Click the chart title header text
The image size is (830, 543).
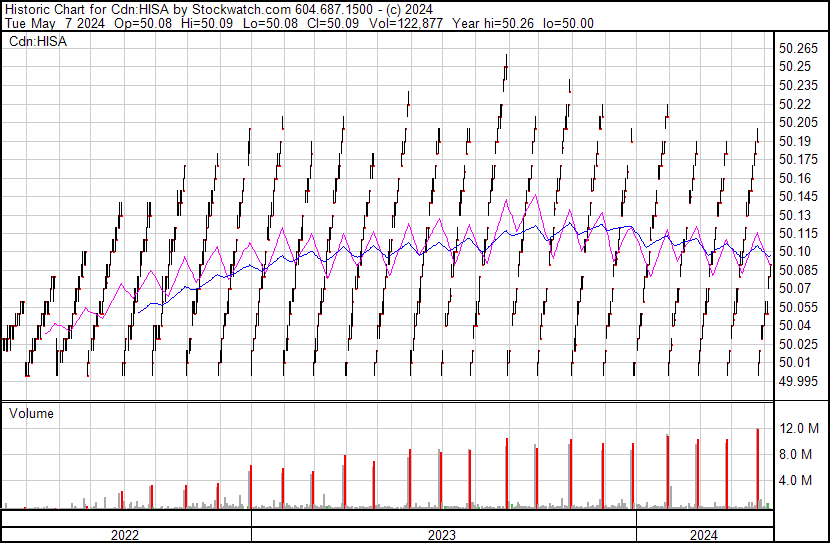tap(219, 10)
